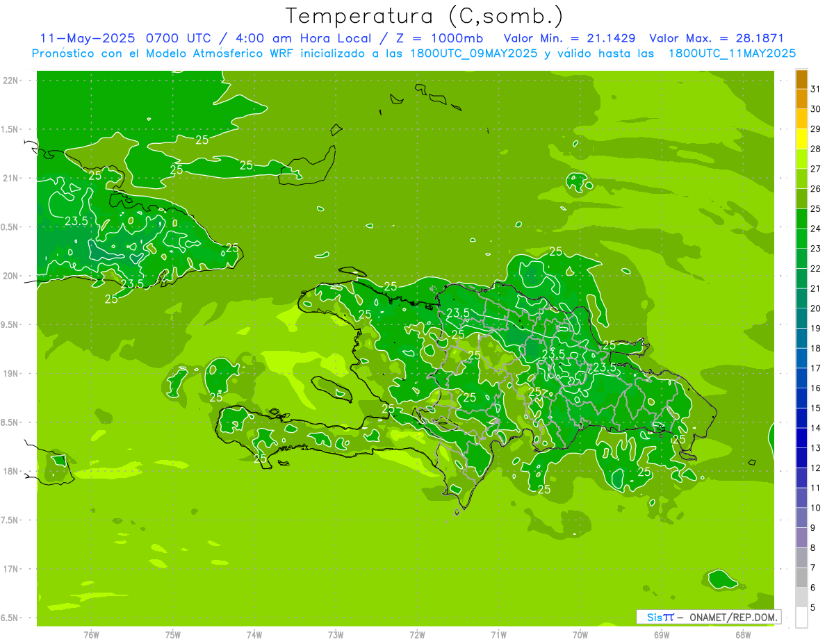This screenshot has height=644, width=834.
Task: Click the colorbar swatch between 23 and 24
Action: click(x=801, y=238)
